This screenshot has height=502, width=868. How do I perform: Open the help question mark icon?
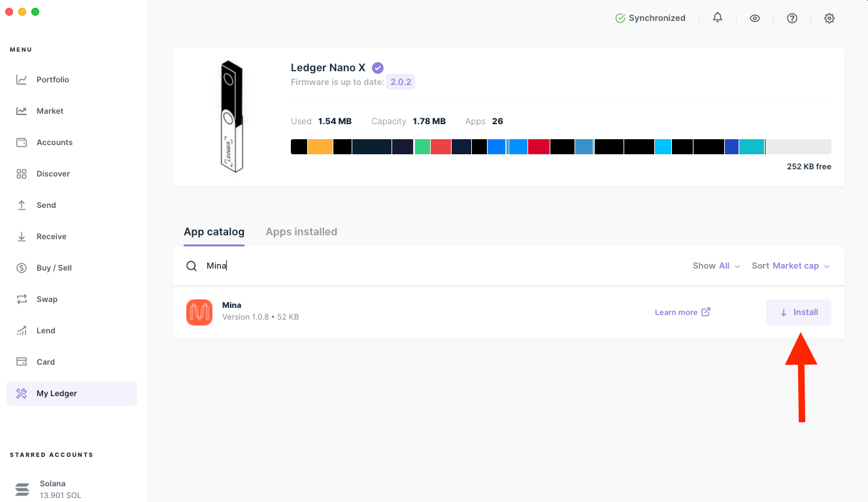pyautogui.click(x=792, y=18)
